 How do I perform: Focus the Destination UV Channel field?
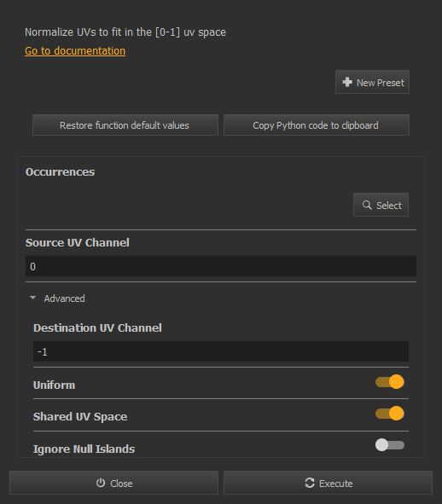221,351
